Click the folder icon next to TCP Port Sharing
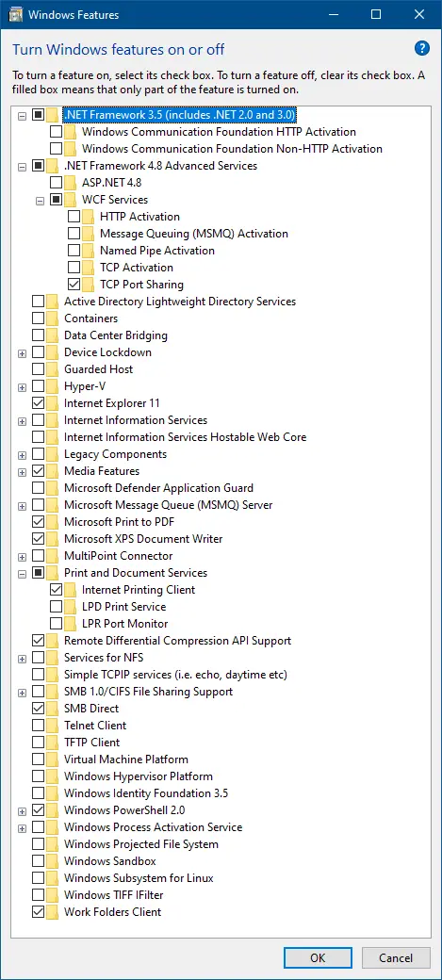The image size is (442, 980). tap(89, 285)
